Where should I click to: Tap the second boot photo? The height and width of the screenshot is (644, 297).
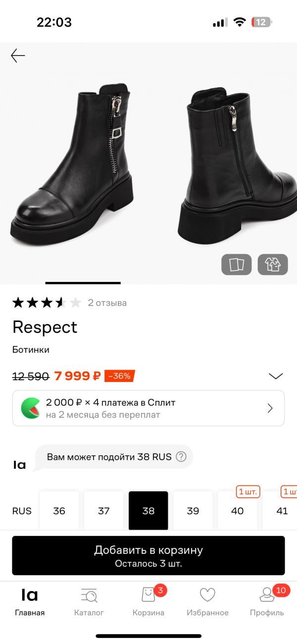pos(236,163)
